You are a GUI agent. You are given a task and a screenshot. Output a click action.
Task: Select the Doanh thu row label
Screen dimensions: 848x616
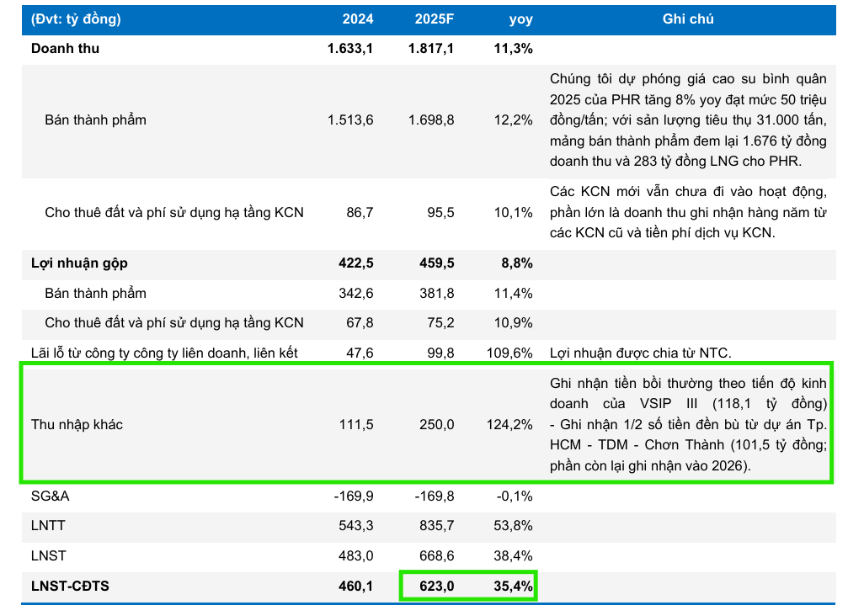65,49
